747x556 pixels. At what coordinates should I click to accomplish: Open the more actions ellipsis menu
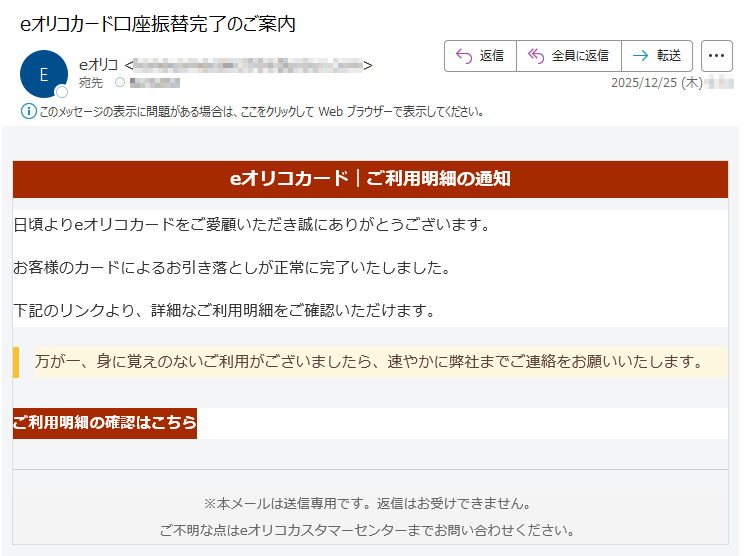pyautogui.click(x=716, y=56)
